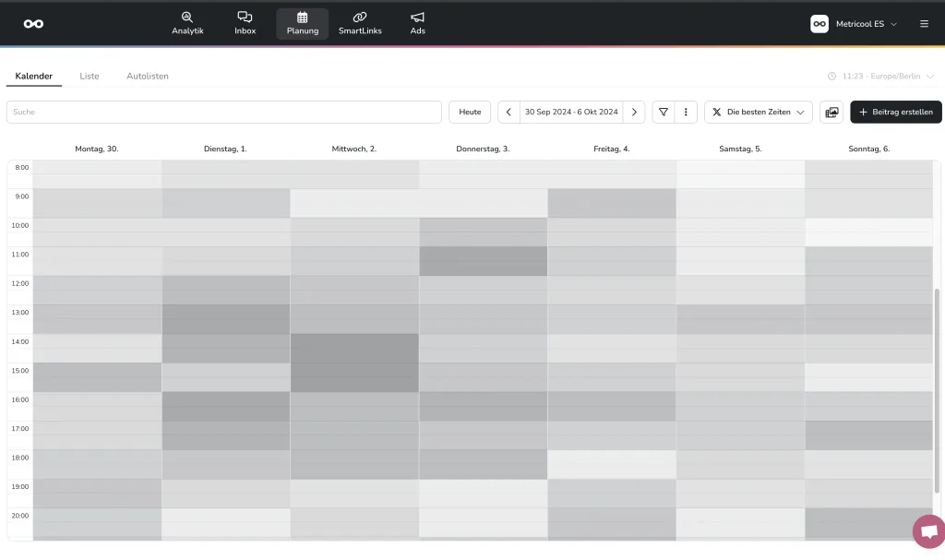Click the Heute button
Viewport: 945px width, 560px height.
point(470,113)
